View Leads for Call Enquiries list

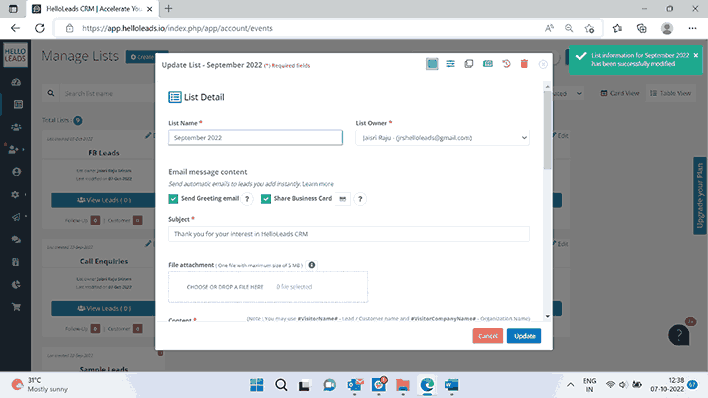tap(103, 309)
